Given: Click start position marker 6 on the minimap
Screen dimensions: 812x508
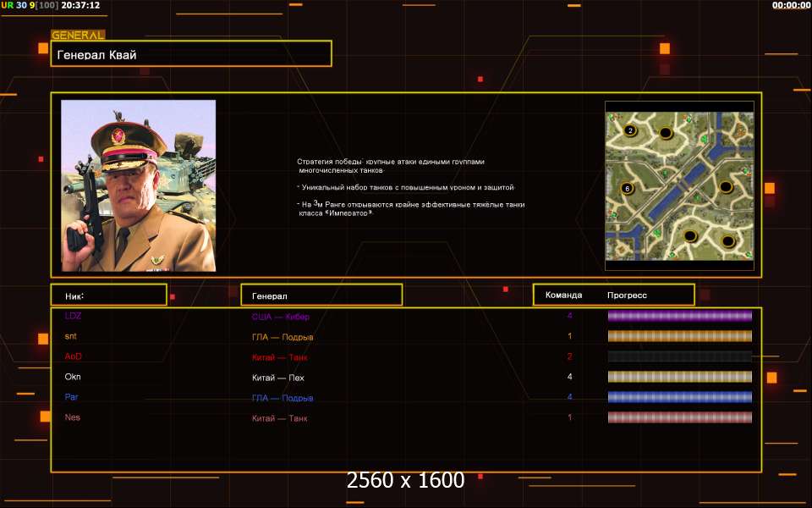Looking at the screenshot, I should click(627, 188).
